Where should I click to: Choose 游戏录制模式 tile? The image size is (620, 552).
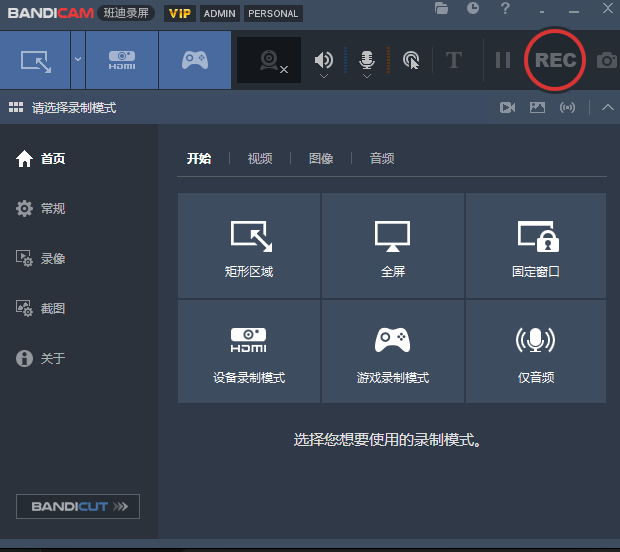click(393, 352)
